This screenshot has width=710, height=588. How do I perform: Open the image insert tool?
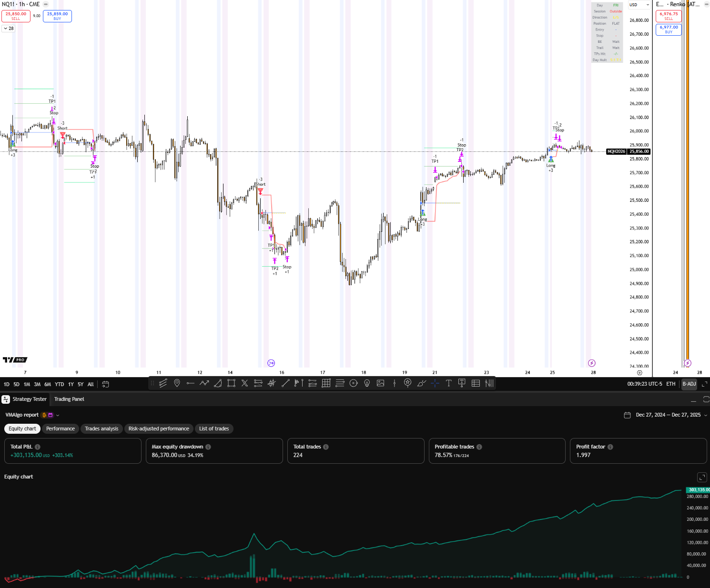pos(380,383)
